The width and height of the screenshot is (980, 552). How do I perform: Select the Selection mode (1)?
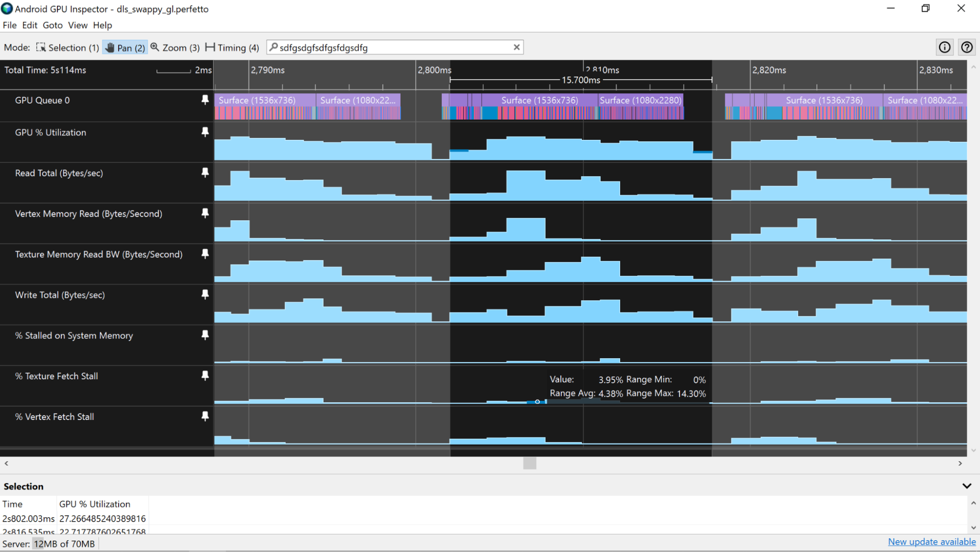coord(67,47)
